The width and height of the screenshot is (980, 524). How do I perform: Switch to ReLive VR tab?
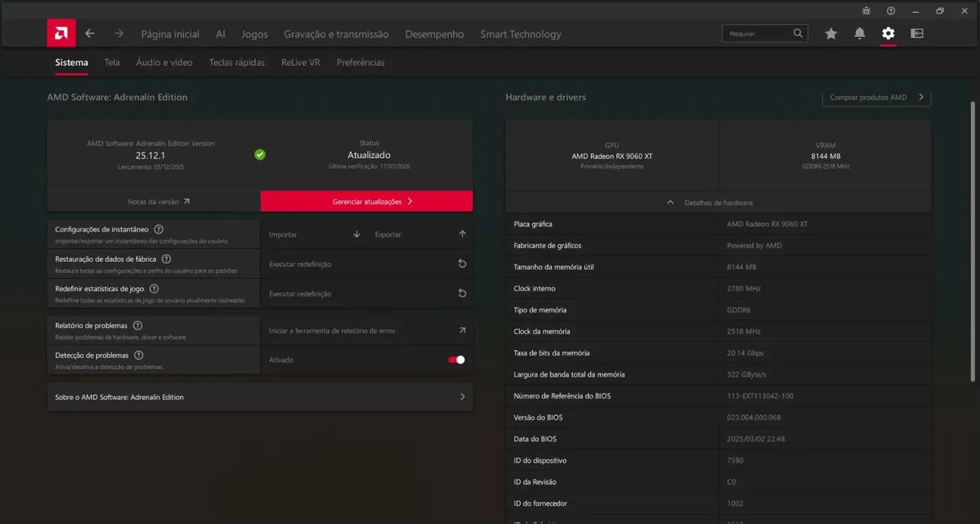(300, 62)
